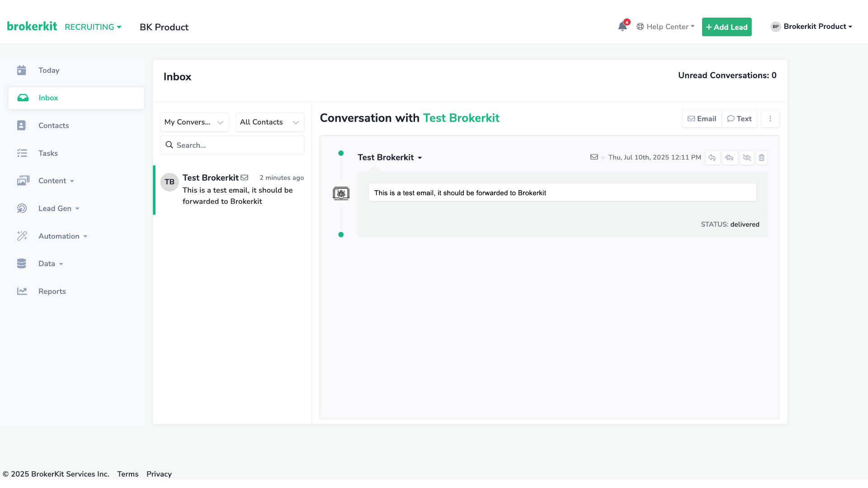Click the Contacts address book icon
Image resolution: width=868 pixels, height=488 pixels.
point(22,125)
